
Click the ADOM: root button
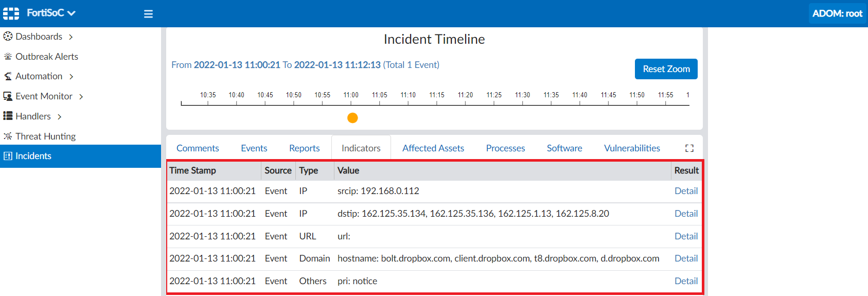click(x=837, y=13)
